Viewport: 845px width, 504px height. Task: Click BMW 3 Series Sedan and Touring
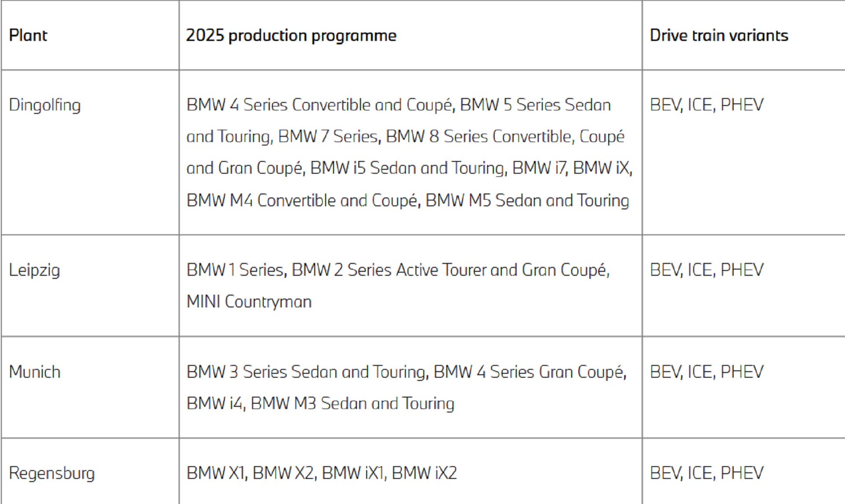(x=305, y=372)
